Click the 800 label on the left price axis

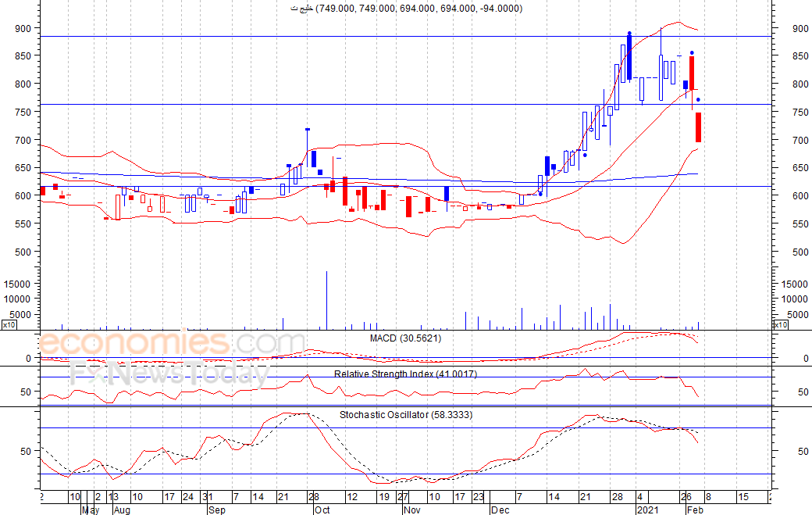pyautogui.click(x=23, y=84)
